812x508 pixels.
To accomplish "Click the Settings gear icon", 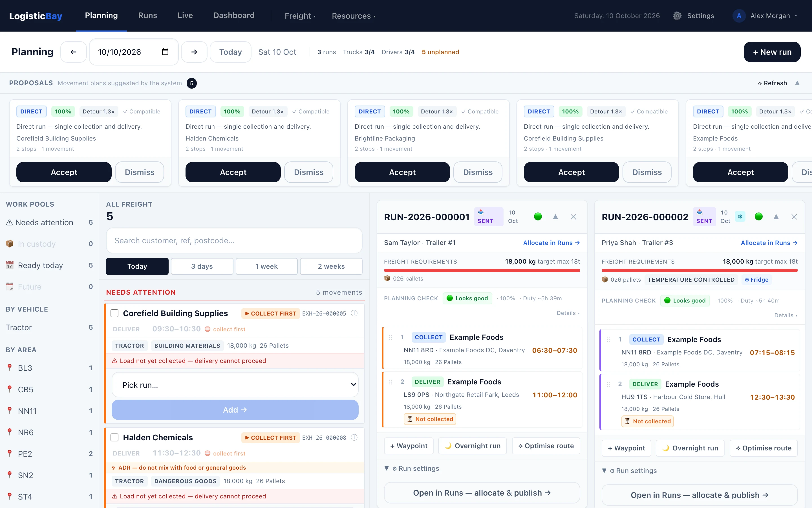I will pyautogui.click(x=677, y=16).
